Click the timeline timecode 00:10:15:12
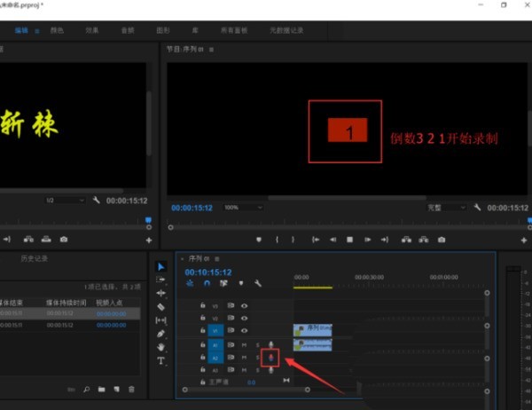 tap(207, 272)
